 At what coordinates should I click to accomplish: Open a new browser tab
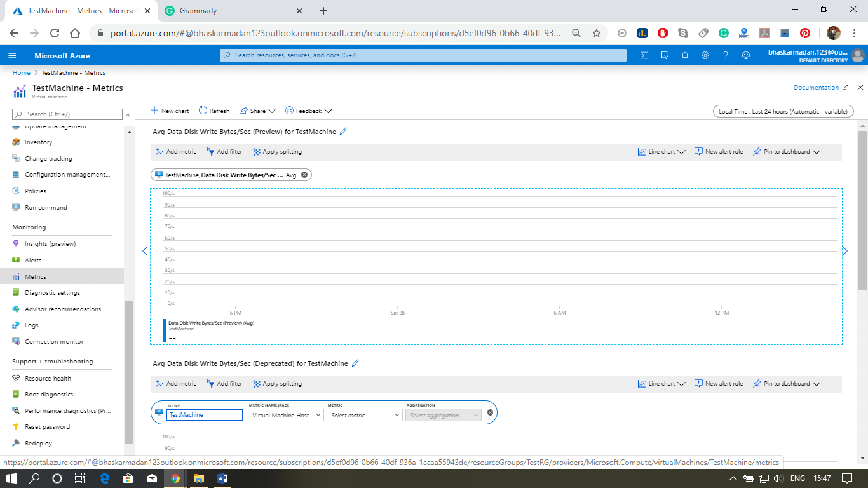tap(323, 11)
